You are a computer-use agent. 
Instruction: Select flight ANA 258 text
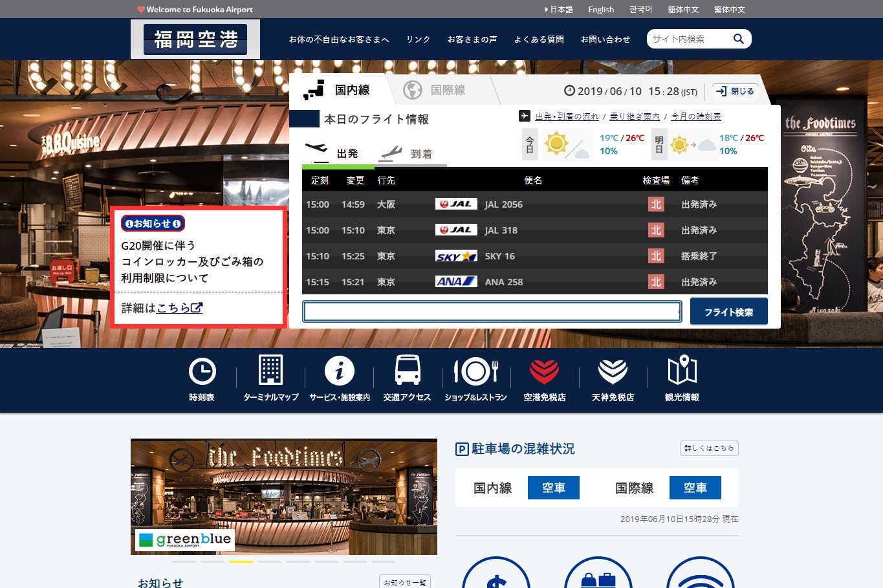click(504, 282)
